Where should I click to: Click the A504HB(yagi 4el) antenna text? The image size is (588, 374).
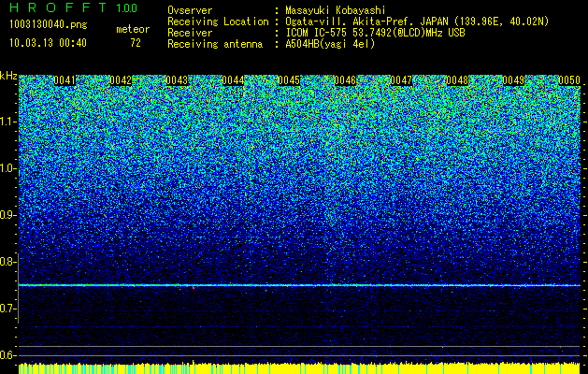330,44
